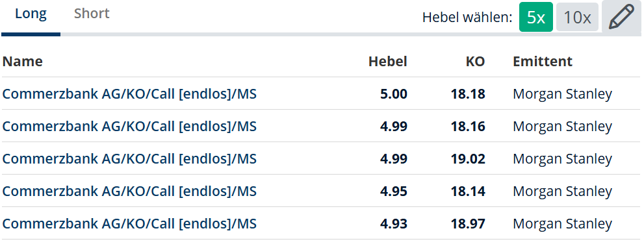Switch to the Short tab
The image size is (644, 246).
[92, 14]
